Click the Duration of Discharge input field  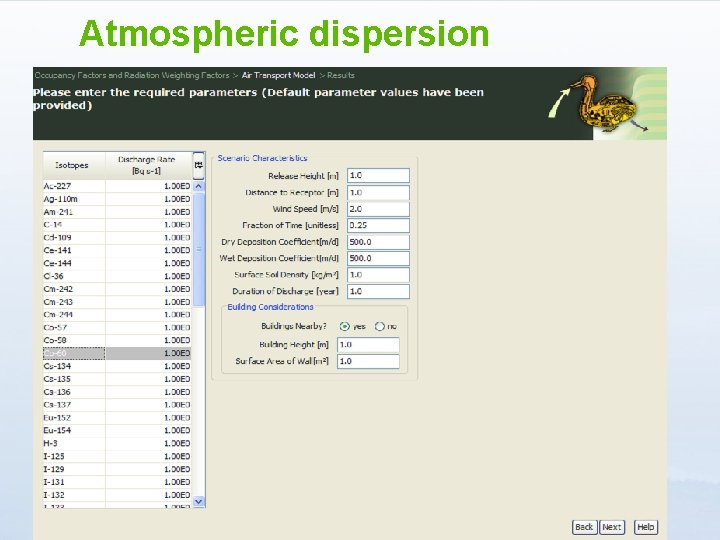tap(378, 292)
